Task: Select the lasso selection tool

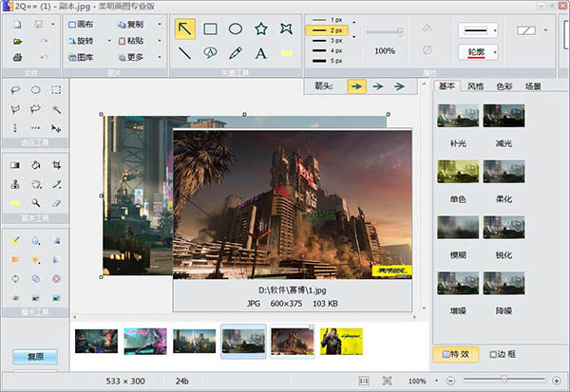Action: (15, 90)
